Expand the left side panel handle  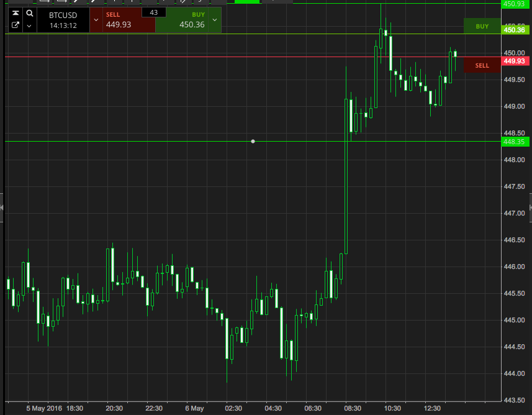tap(2, 207)
